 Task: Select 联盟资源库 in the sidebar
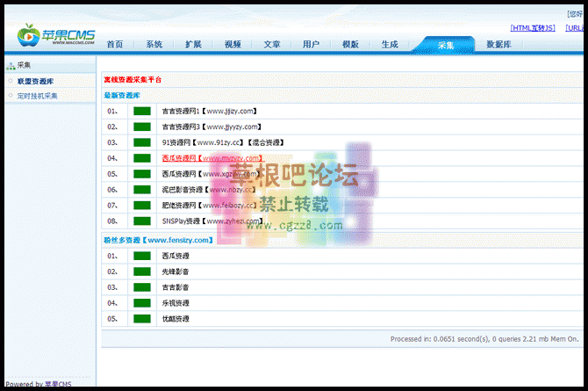[x=36, y=81]
